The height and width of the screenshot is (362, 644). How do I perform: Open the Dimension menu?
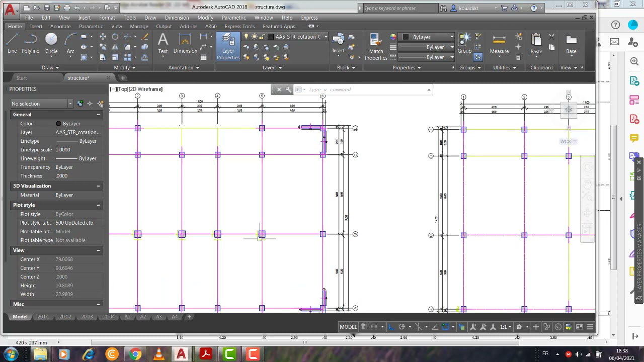177,18
